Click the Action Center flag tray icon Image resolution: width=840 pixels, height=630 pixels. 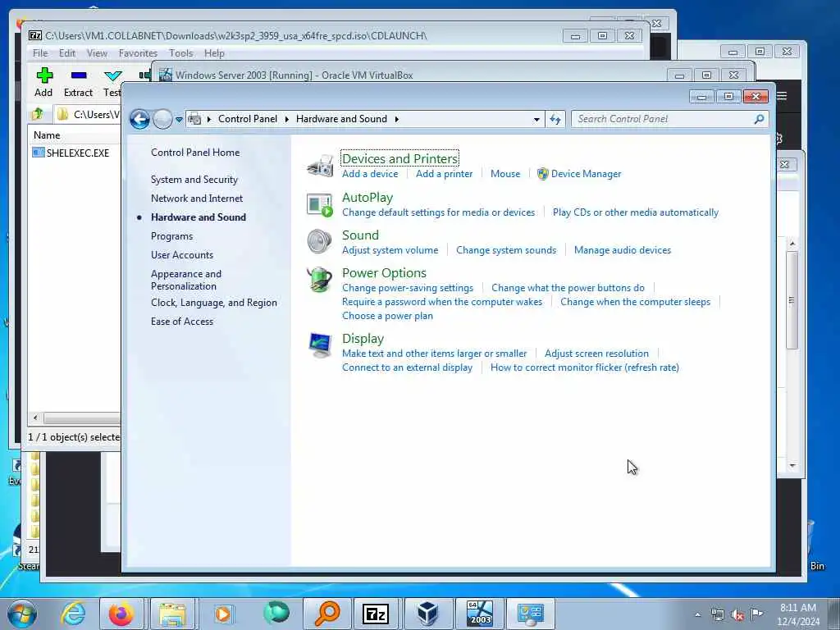coord(756,614)
